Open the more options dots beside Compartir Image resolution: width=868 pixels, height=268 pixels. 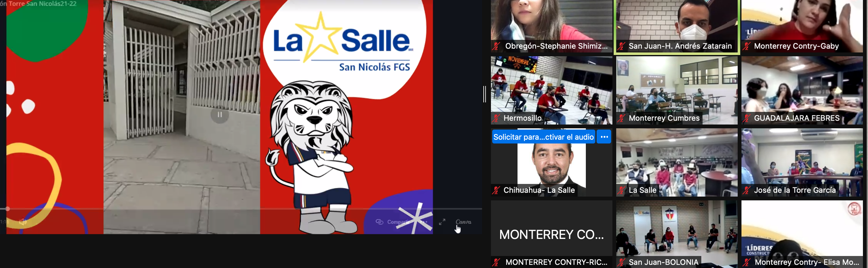click(x=424, y=222)
